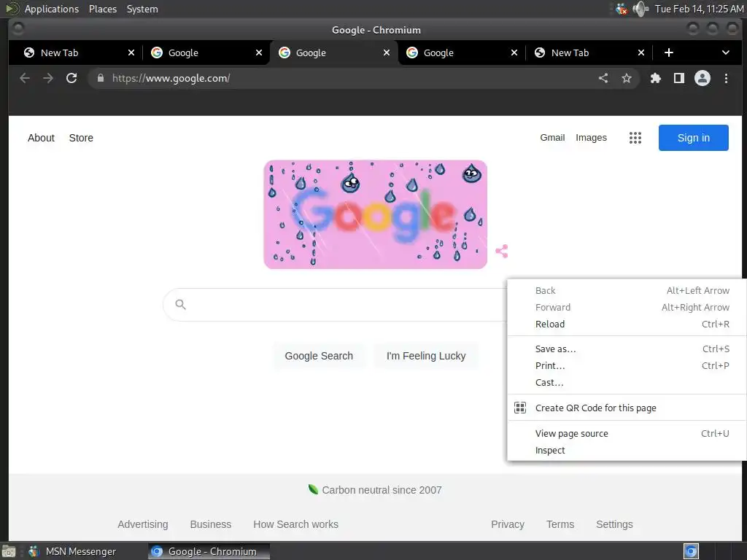Click the address bar URL

pos(171,78)
